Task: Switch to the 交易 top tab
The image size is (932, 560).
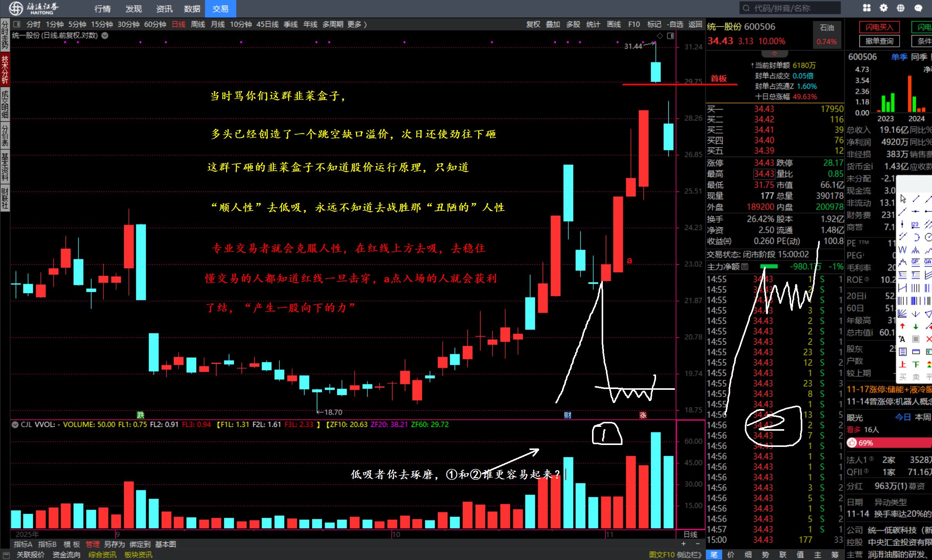Action: coord(220,8)
